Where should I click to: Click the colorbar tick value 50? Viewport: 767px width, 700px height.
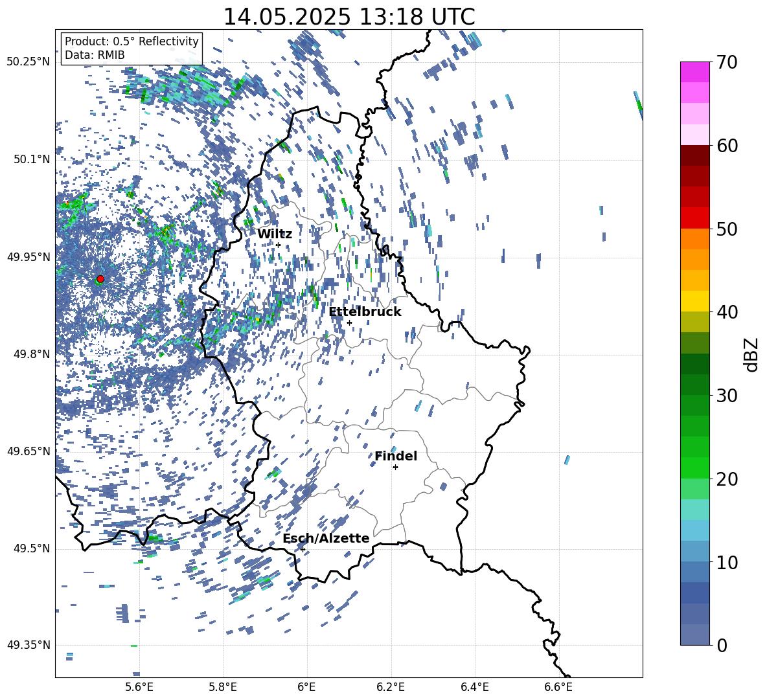727,229
